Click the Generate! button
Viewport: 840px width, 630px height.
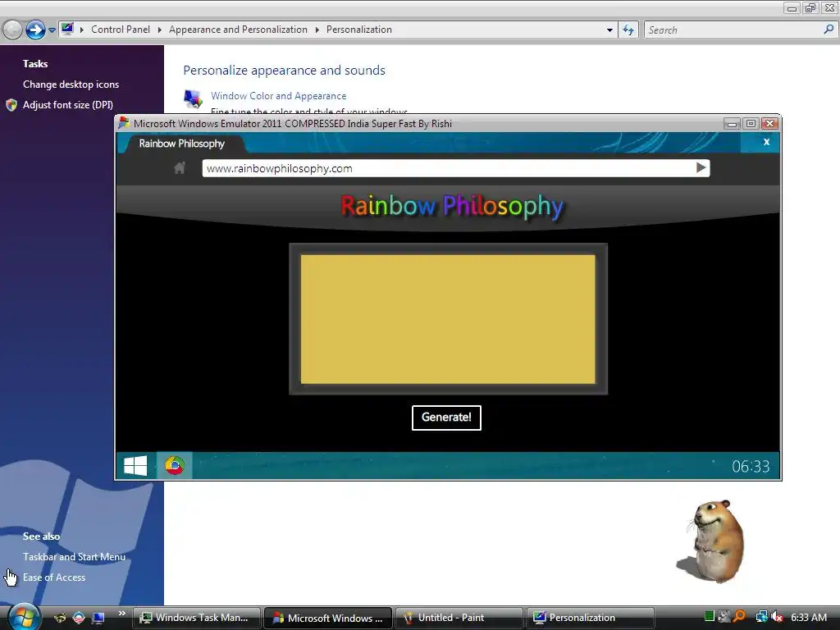(x=446, y=418)
